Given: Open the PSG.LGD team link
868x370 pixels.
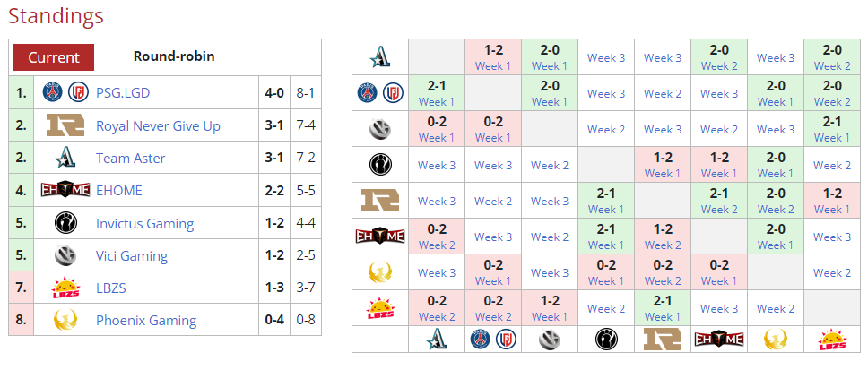Looking at the screenshot, I should pyautogui.click(x=123, y=93).
